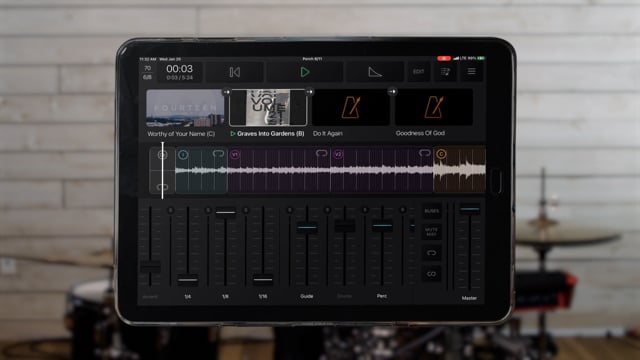Tap the loop icon below MUTE MIDI
The width and height of the screenshot is (640, 360).
coord(431,253)
